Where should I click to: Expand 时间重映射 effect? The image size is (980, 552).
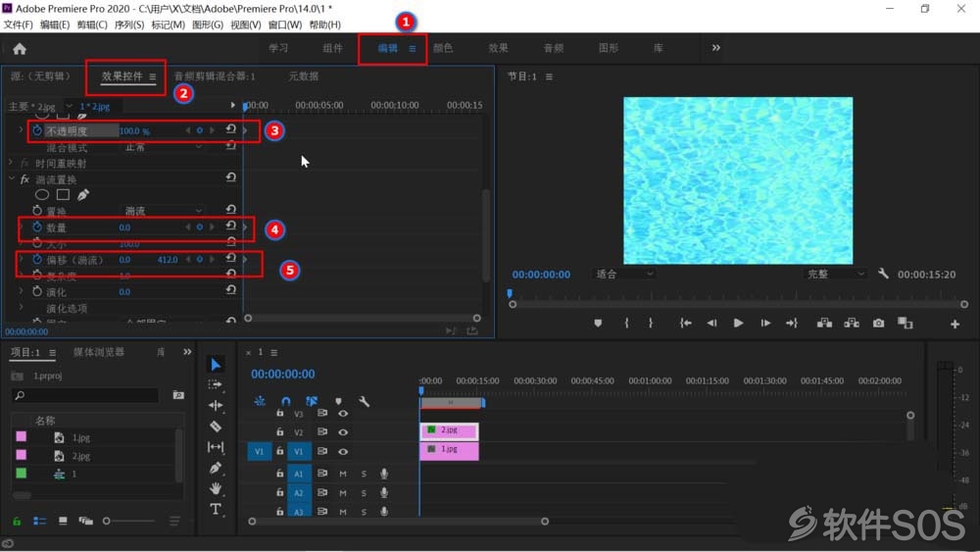(11, 163)
